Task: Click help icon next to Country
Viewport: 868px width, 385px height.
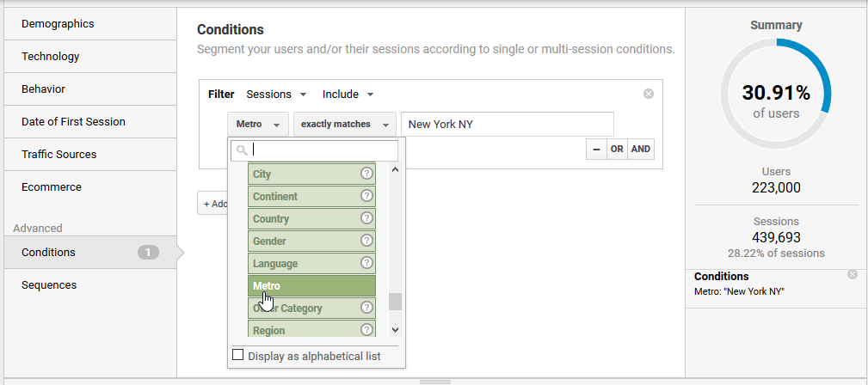Action: [x=366, y=218]
